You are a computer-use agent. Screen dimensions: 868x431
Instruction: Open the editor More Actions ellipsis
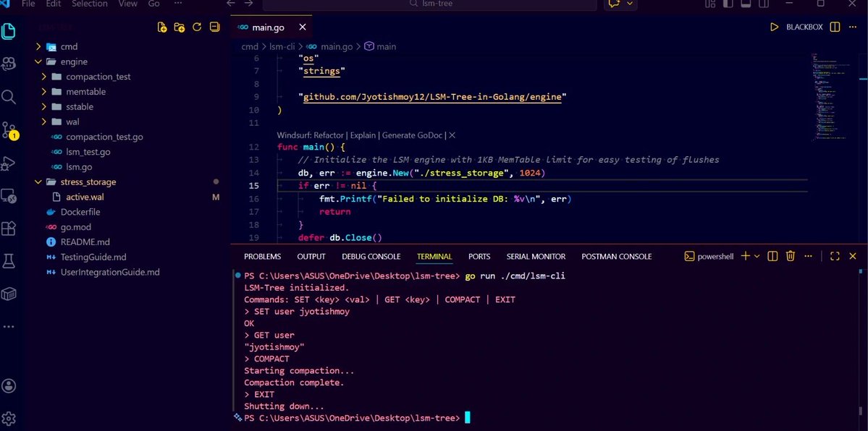853,27
